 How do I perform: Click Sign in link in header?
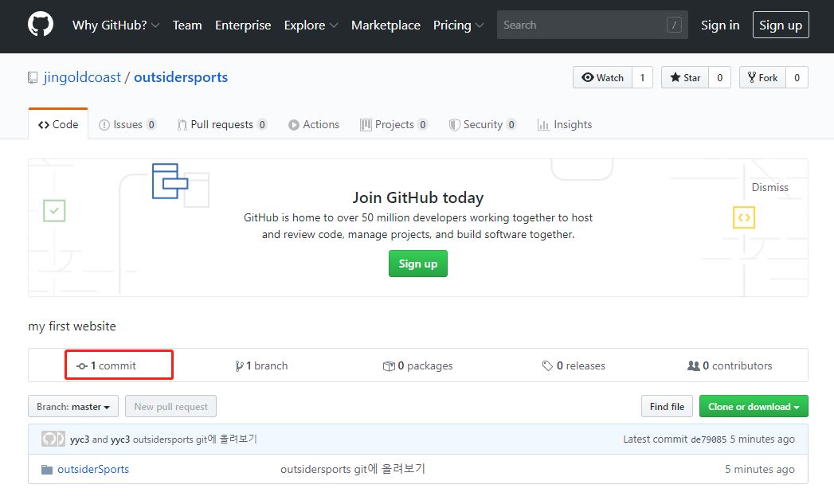click(720, 25)
